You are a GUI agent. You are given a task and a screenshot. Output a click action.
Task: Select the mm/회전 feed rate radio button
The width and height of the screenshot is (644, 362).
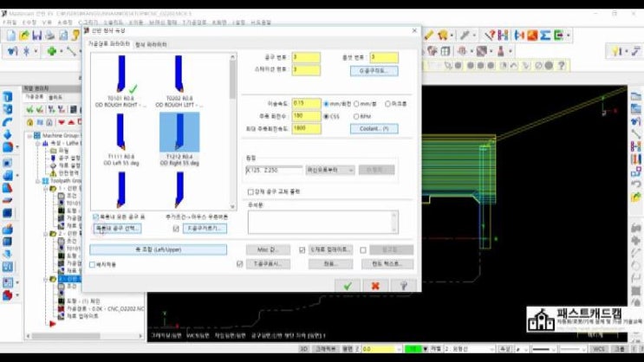326,103
